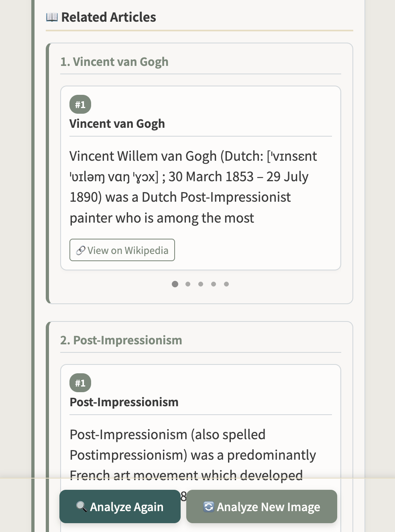Select the fourth carousel dot
This screenshot has height=532, width=395.
(x=214, y=284)
